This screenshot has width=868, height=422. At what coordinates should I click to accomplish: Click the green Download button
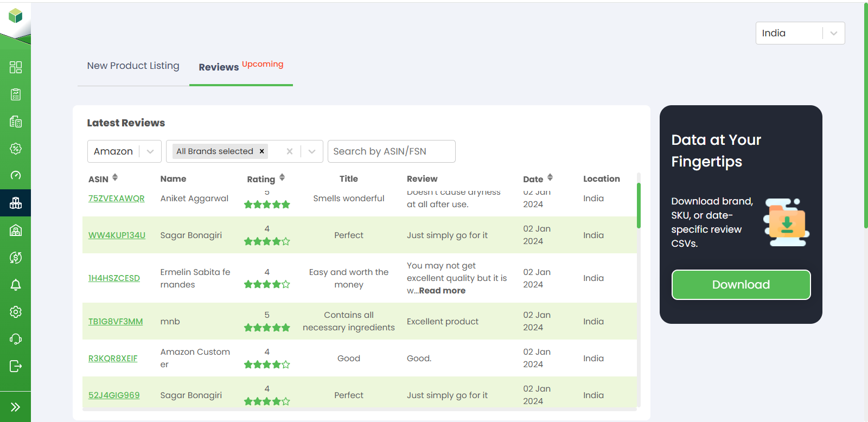pyautogui.click(x=741, y=285)
